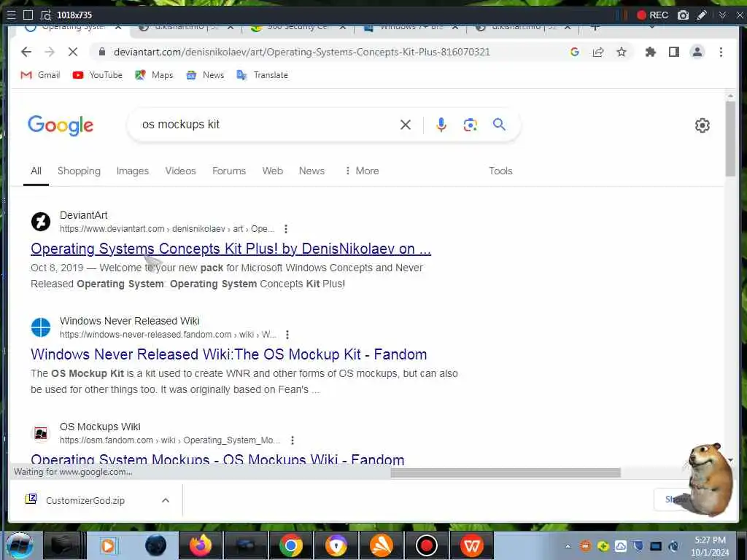
Task: Go back to the previous page
Action: point(26,52)
